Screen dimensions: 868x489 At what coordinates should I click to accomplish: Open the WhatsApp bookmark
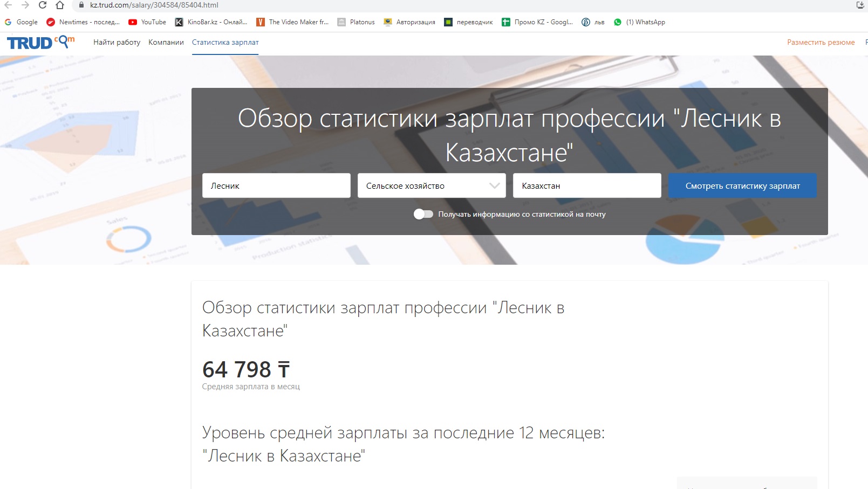point(639,22)
